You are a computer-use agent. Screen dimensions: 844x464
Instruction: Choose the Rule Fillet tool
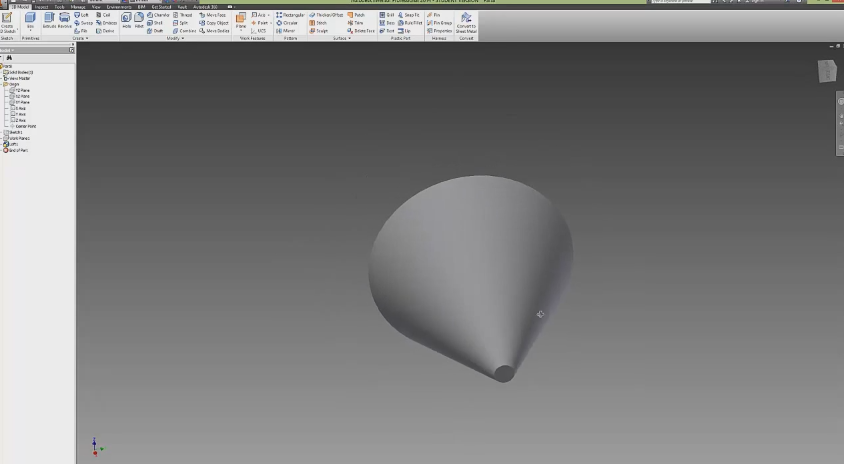[410, 23]
